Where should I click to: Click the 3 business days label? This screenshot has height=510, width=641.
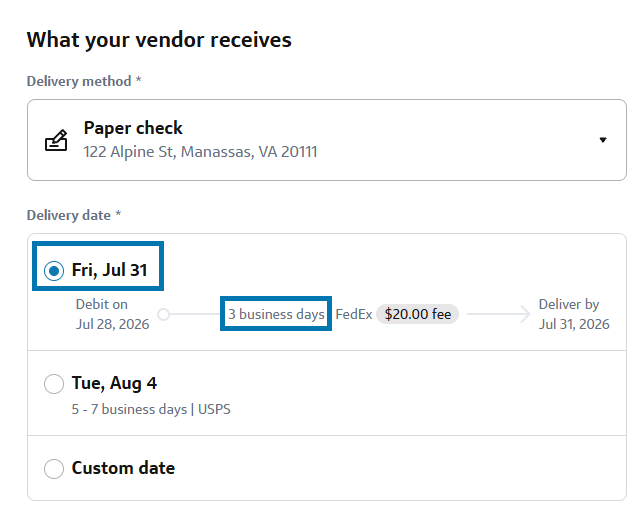276,314
